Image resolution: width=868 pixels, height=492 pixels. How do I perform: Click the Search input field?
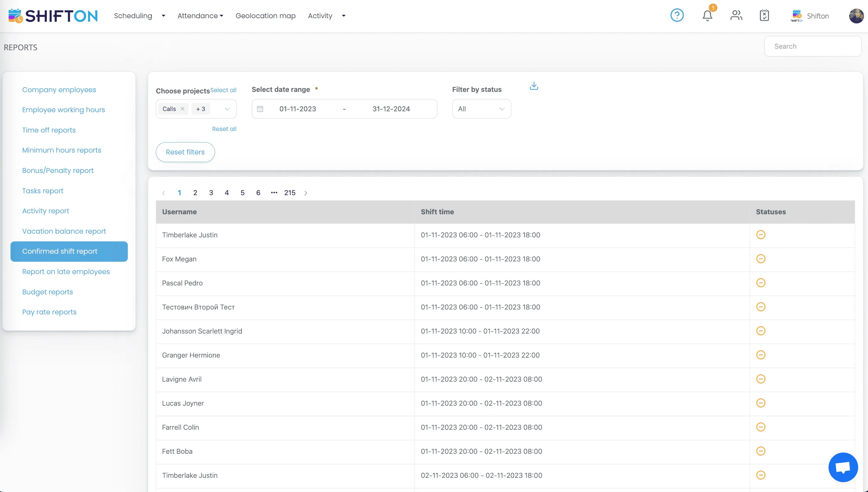tap(812, 46)
